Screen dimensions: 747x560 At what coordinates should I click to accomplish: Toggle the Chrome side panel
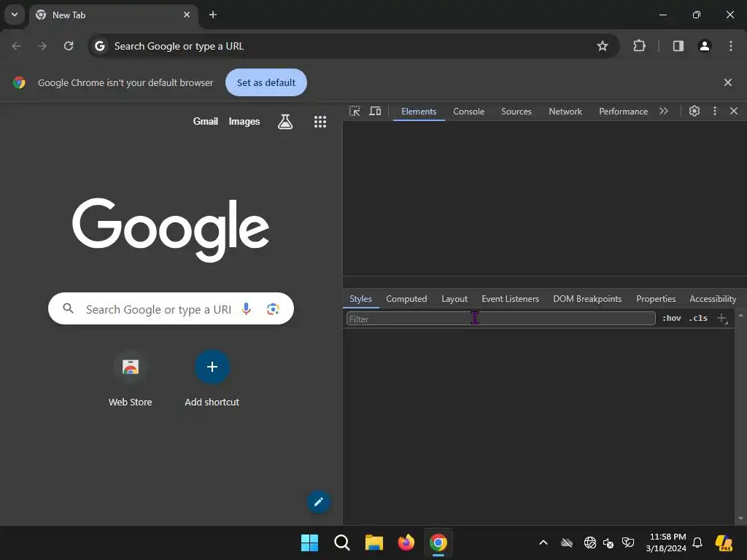[678, 46]
